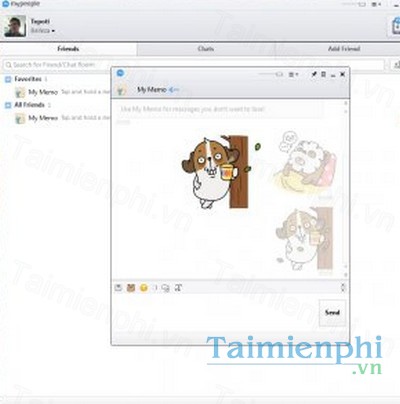Switch to the Add Friend tab
400x404 pixels.
[x=344, y=49]
